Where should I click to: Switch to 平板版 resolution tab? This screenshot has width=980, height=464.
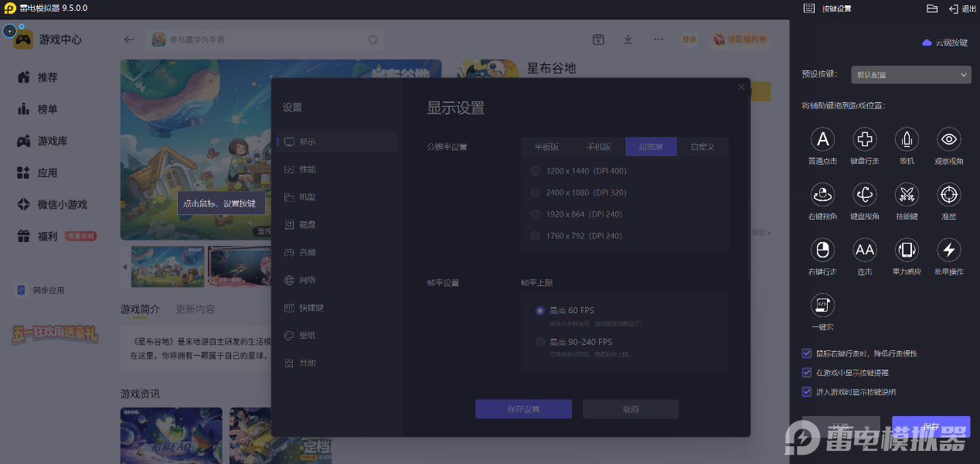547,147
